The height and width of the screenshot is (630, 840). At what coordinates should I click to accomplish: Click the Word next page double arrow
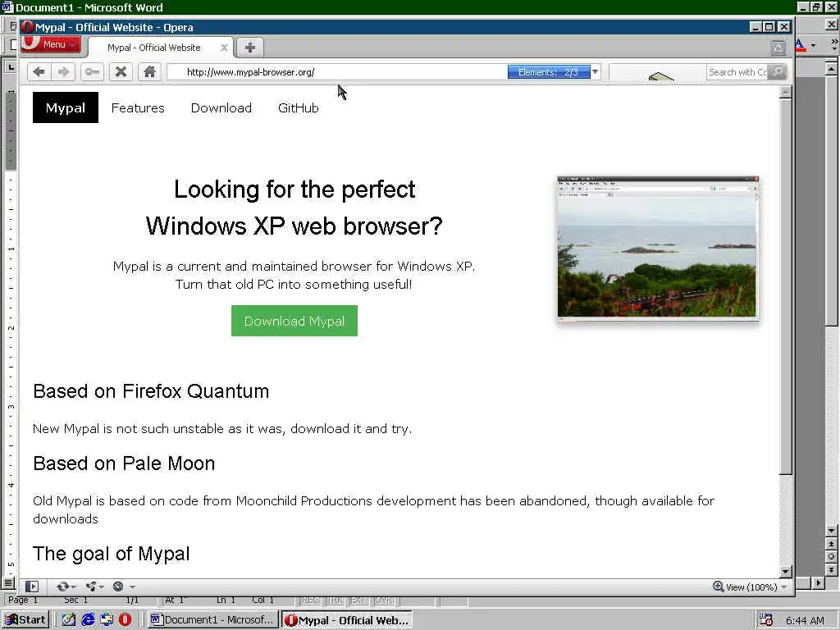pos(831,569)
